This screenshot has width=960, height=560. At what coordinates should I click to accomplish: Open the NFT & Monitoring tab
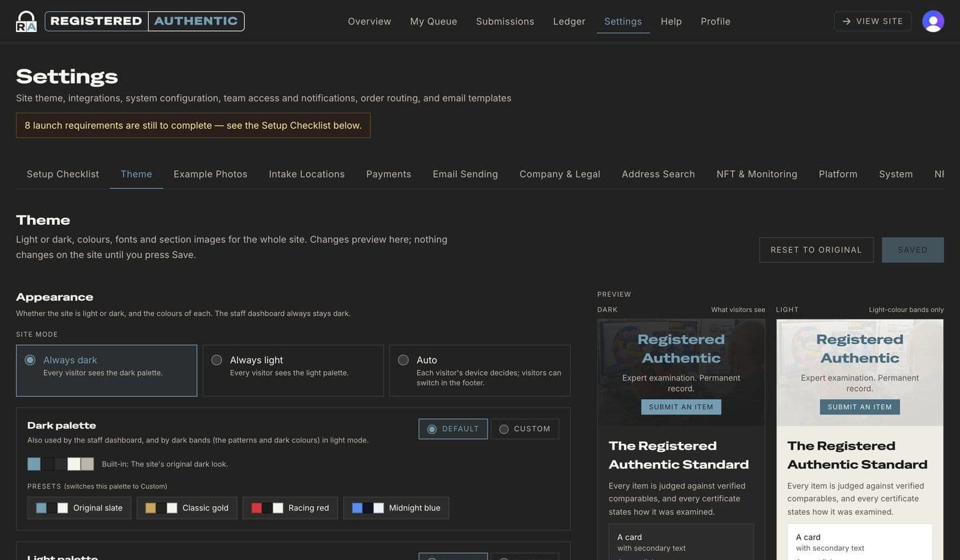(757, 174)
